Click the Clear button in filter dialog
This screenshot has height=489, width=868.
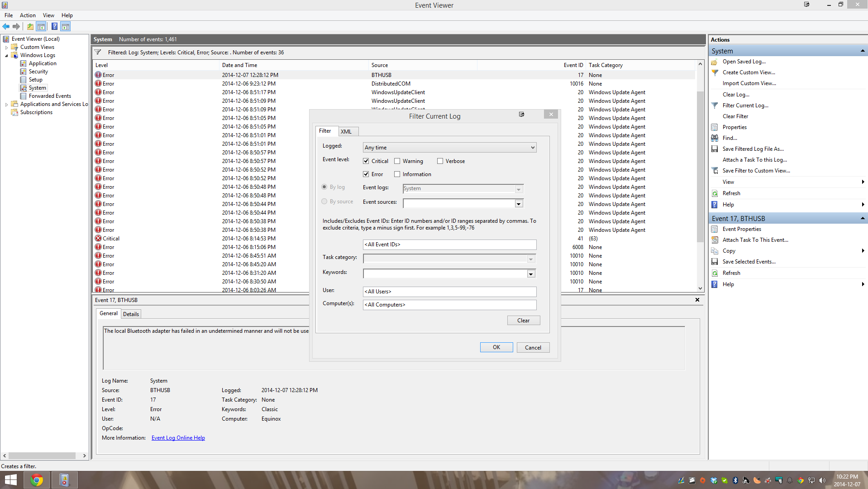coord(524,321)
